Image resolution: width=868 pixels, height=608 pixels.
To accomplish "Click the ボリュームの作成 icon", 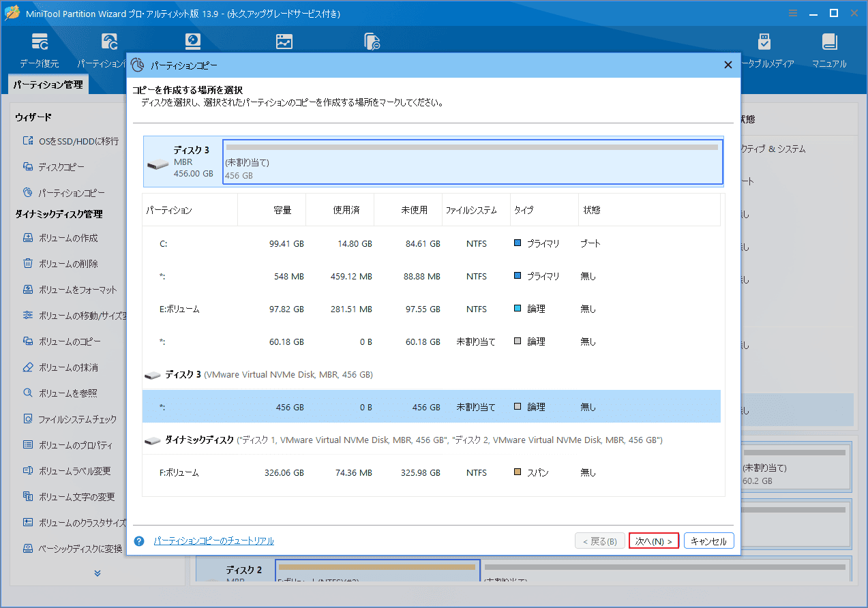I will pos(28,238).
